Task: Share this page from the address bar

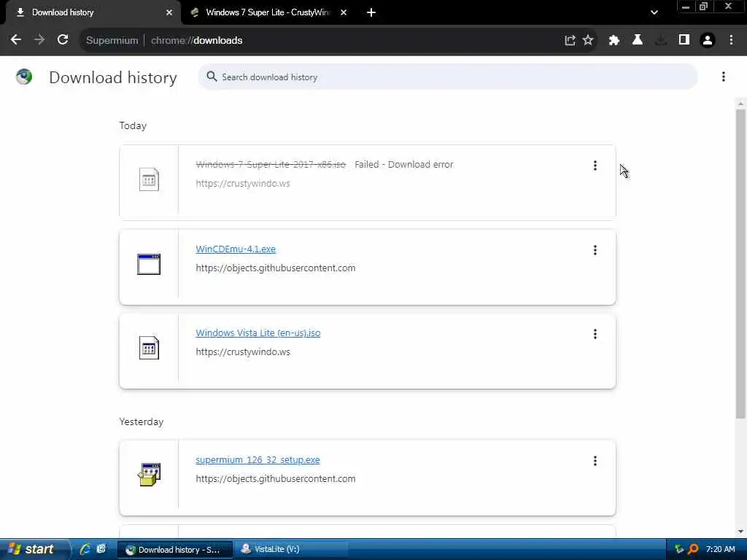Action: [570, 41]
